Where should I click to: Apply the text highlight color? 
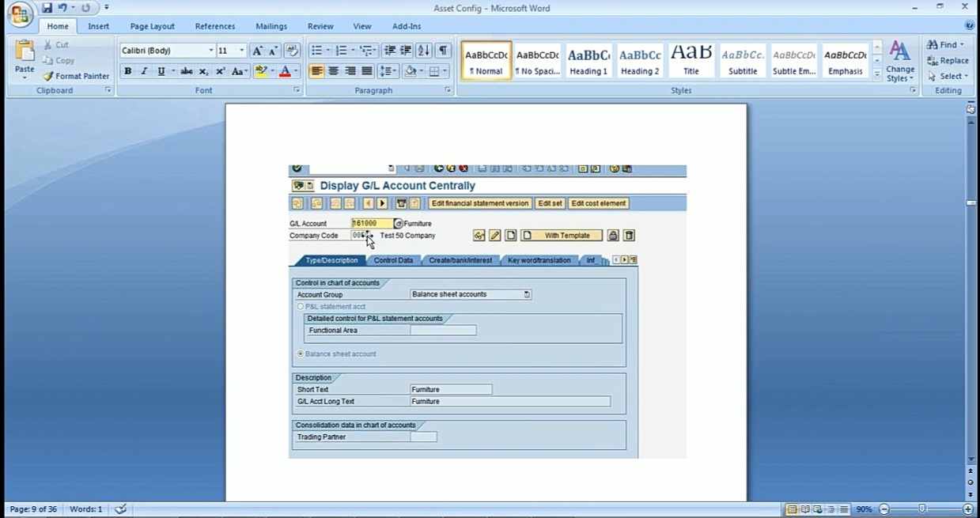coord(261,71)
